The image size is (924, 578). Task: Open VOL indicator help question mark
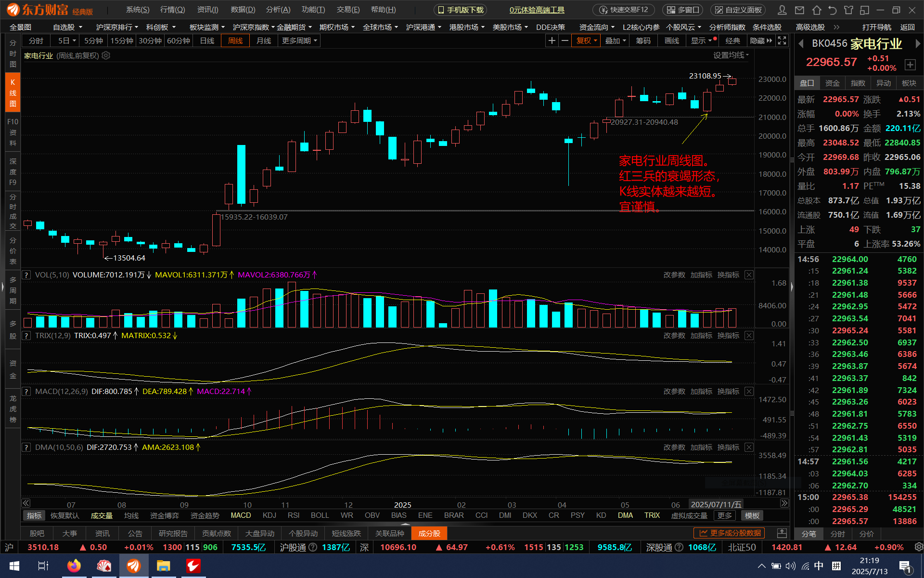pos(26,275)
